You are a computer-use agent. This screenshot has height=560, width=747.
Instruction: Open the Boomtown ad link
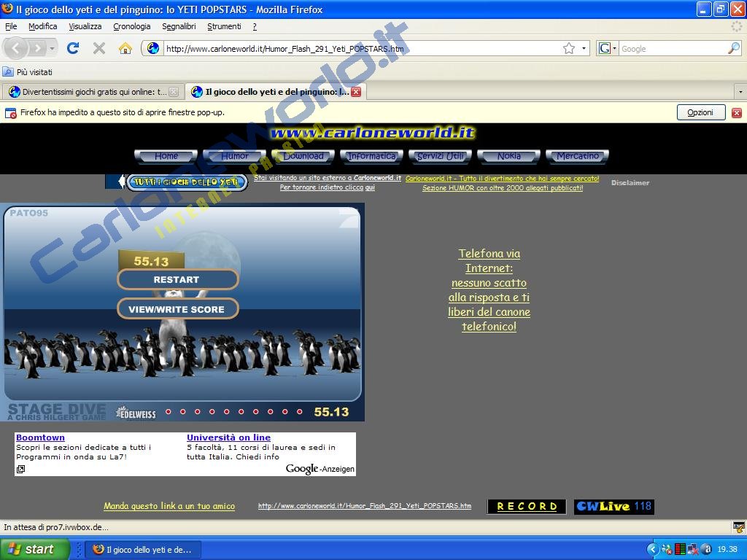41,437
